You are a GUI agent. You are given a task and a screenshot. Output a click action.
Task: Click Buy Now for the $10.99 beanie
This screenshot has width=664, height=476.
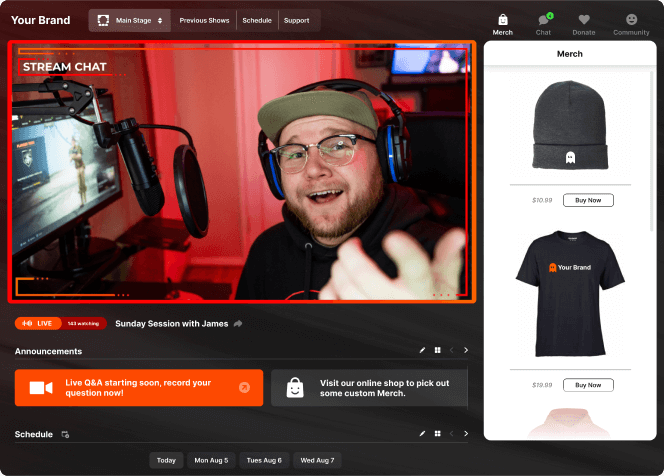click(x=588, y=200)
